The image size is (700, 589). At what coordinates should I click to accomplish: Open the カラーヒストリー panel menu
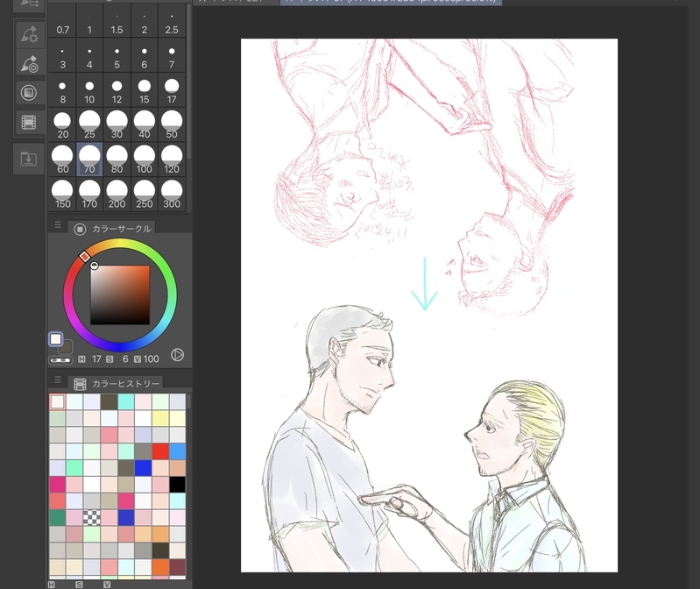(58, 380)
